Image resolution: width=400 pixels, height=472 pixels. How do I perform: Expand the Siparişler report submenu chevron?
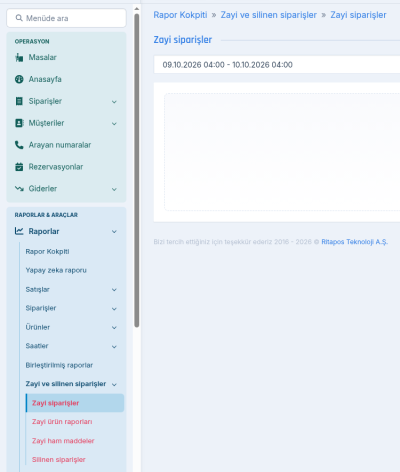tap(114, 309)
